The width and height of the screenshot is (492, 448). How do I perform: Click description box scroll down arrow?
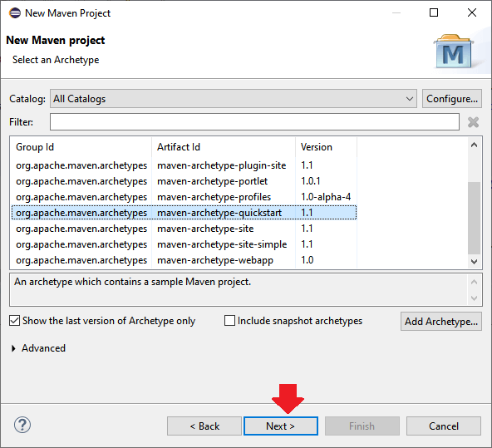(474, 298)
